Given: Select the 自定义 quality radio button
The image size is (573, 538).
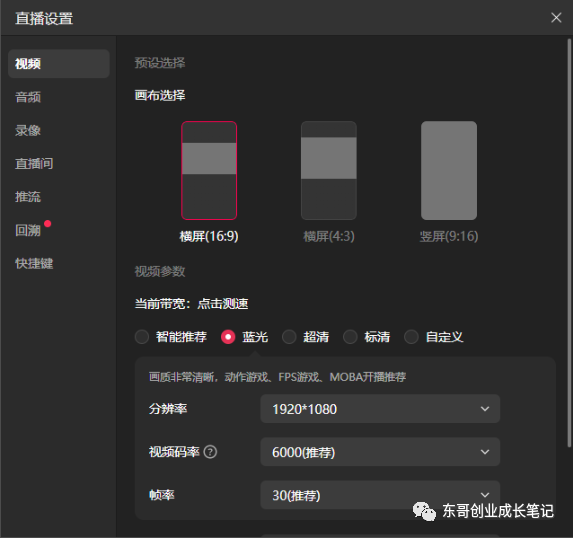Looking at the screenshot, I should (x=411, y=337).
